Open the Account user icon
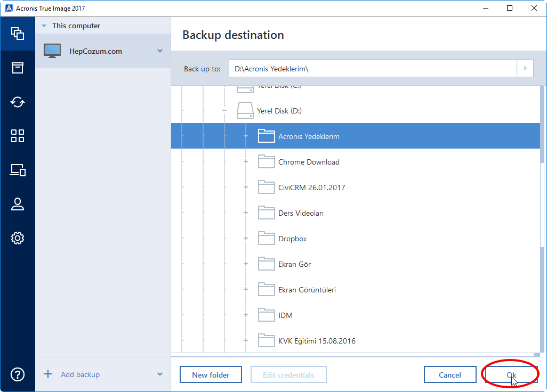547x392 pixels. coord(18,204)
